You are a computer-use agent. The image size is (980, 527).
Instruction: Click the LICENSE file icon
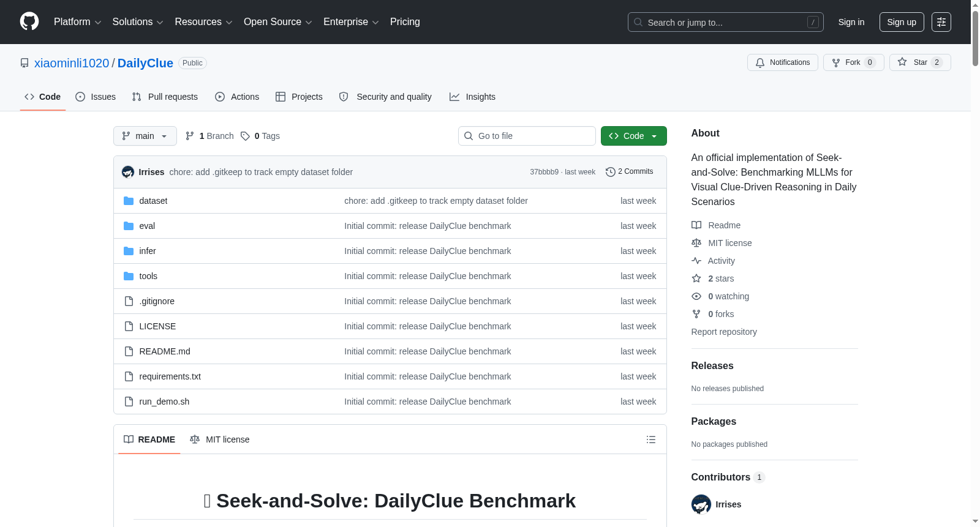[129, 326]
